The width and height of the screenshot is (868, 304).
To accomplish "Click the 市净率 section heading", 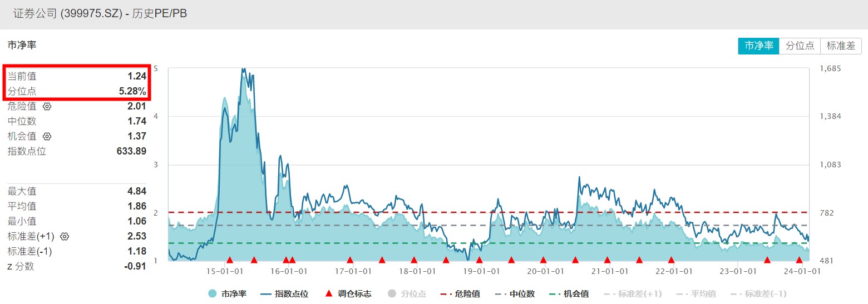I will (x=22, y=46).
